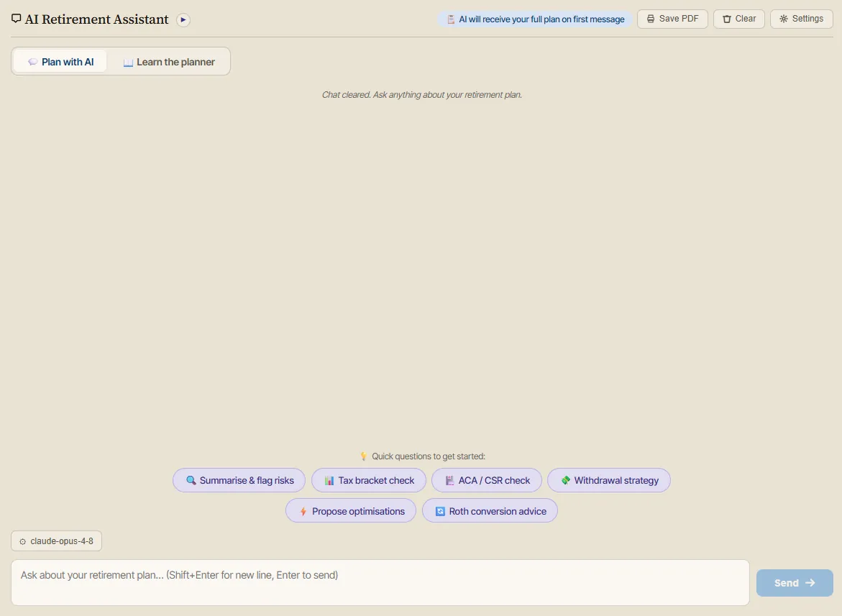The height and width of the screenshot is (616, 842).
Task: Click the play icon beside AI Retirement Assistant
Action: [183, 20]
